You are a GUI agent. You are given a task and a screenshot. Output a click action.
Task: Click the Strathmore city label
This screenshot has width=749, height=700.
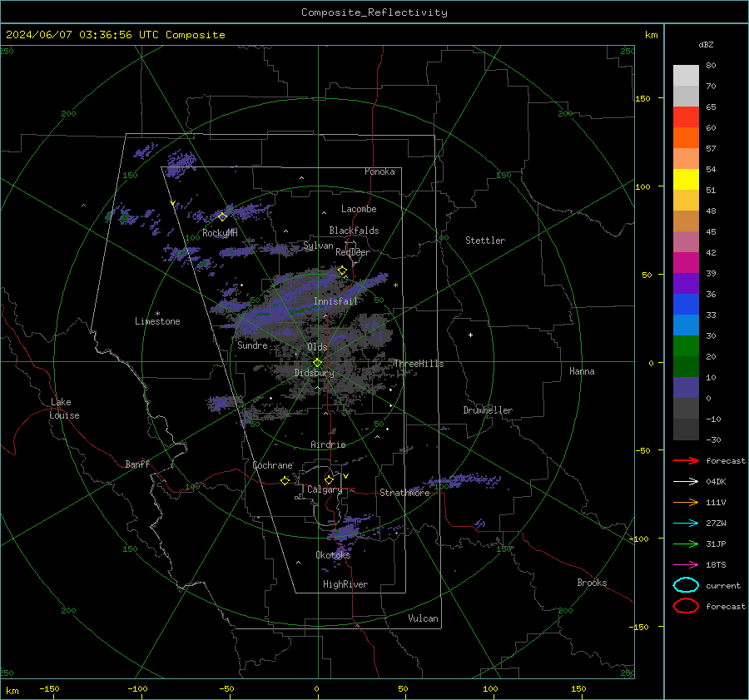click(404, 493)
